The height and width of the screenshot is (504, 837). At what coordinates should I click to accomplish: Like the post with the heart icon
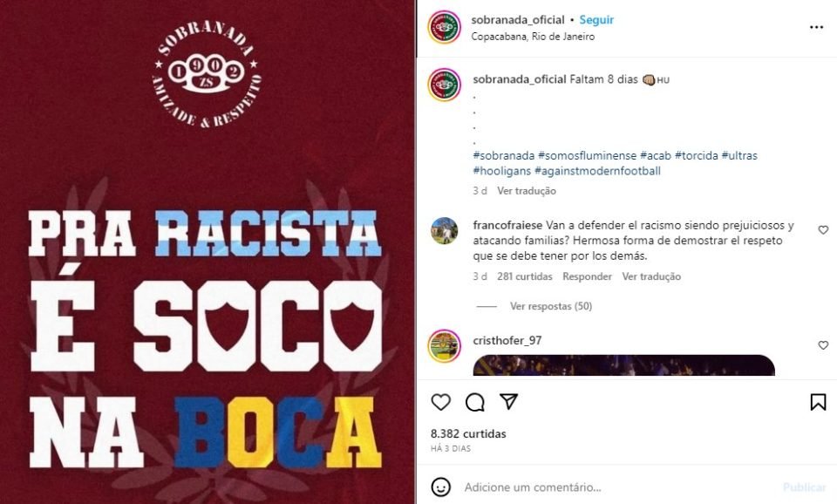pos(441,402)
